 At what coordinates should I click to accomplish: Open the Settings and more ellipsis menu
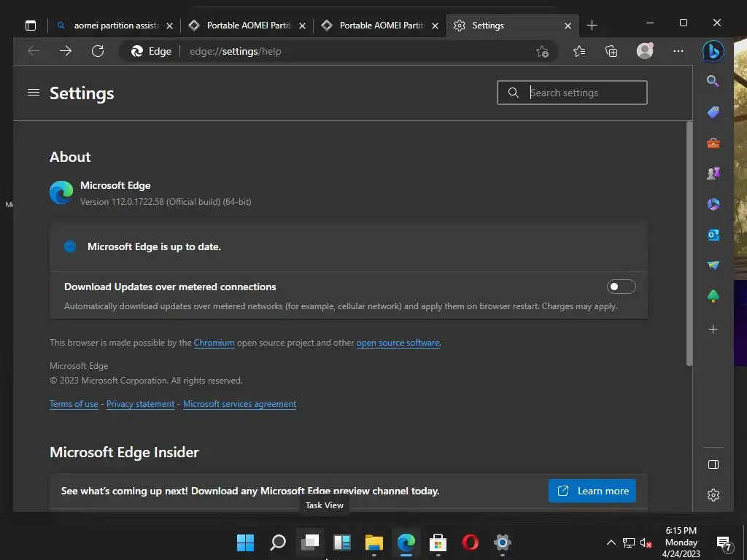678,51
